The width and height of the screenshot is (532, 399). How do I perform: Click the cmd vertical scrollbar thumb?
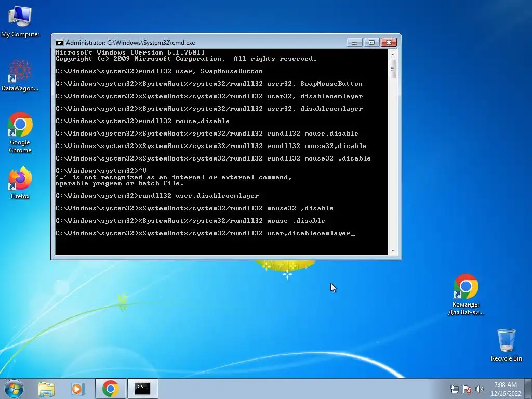click(393, 69)
